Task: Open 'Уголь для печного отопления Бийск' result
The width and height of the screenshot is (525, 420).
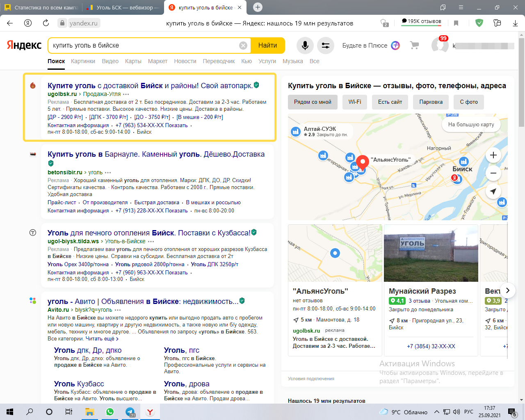Action: (149, 233)
